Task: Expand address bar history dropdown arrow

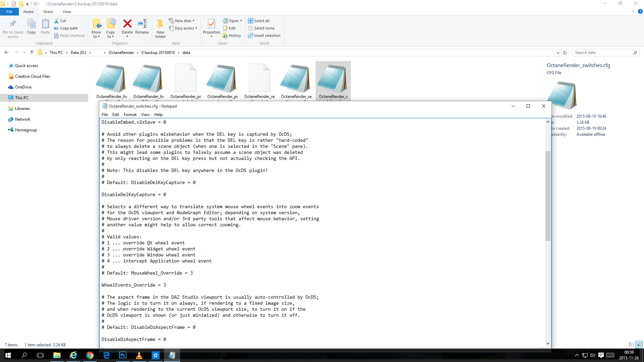Action: coord(558,53)
